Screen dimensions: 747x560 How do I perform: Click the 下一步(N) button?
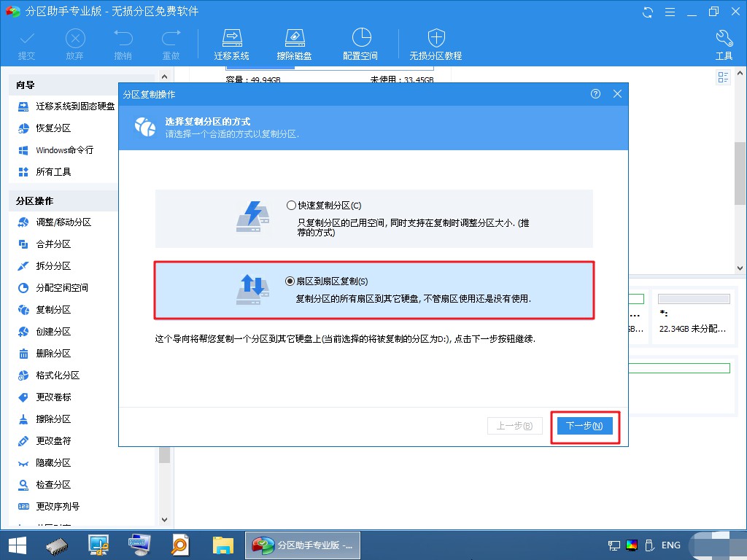click(584, 426)
